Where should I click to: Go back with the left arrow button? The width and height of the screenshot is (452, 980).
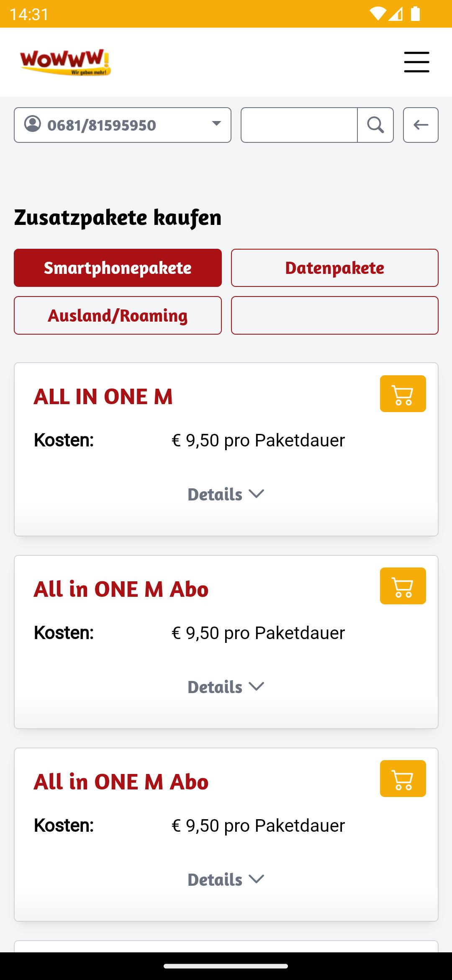coord(421,125)
